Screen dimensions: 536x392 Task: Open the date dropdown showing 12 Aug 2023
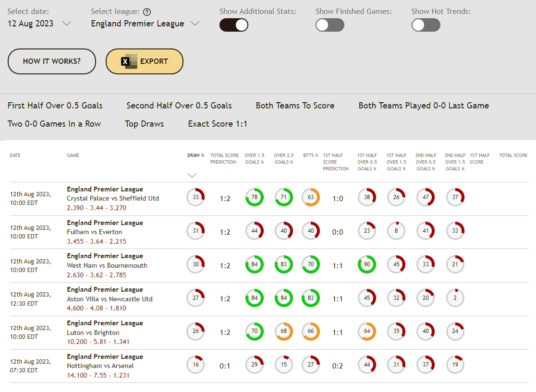point(39,24)
